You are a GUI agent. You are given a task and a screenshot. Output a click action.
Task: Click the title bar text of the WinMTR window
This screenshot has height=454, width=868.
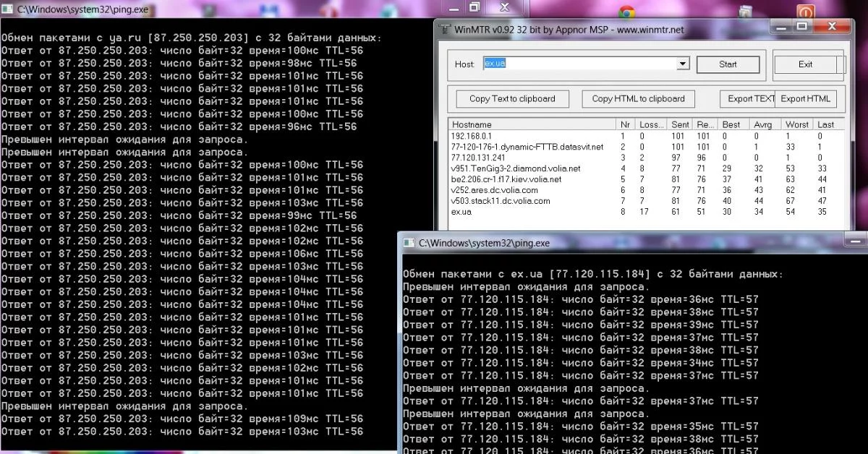pyautogui.click(x=569, y=30)
